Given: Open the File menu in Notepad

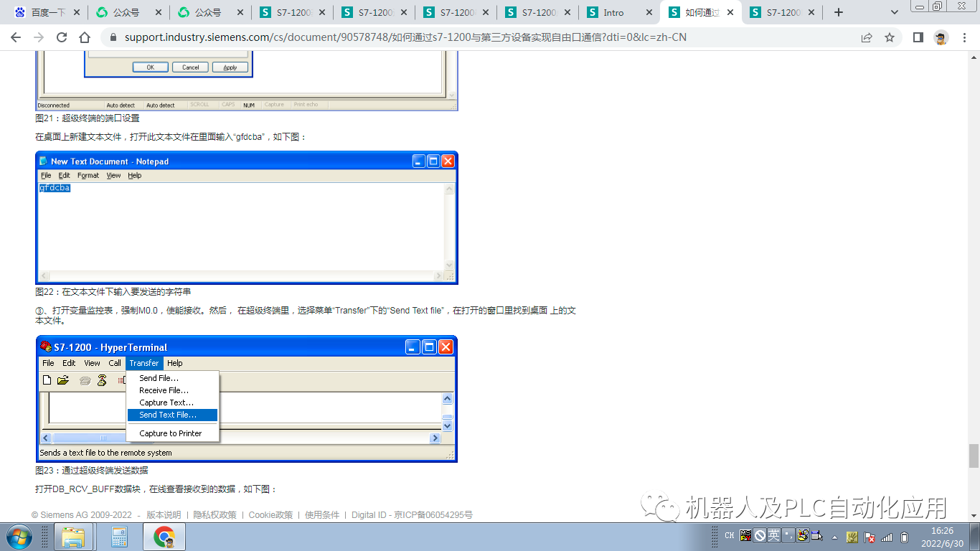Looking at the screenshot, I should [x=46, y=175].
